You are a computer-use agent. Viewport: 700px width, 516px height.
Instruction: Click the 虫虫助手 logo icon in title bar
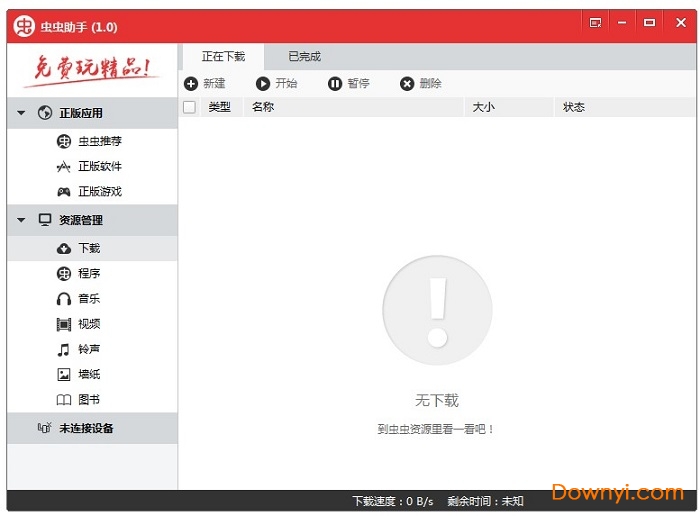click(24, 26)
